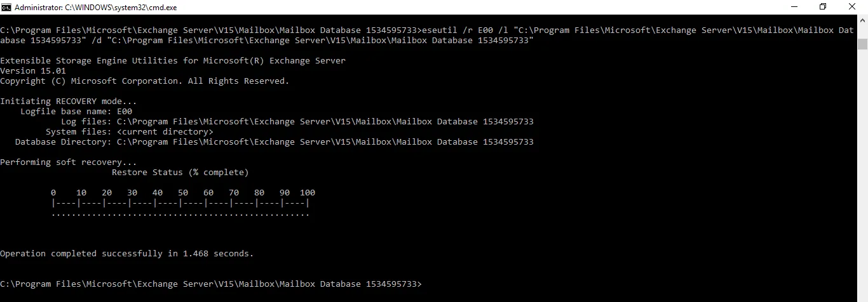Click the Log files path line
The image size is (868, 302).
(297, 122)
